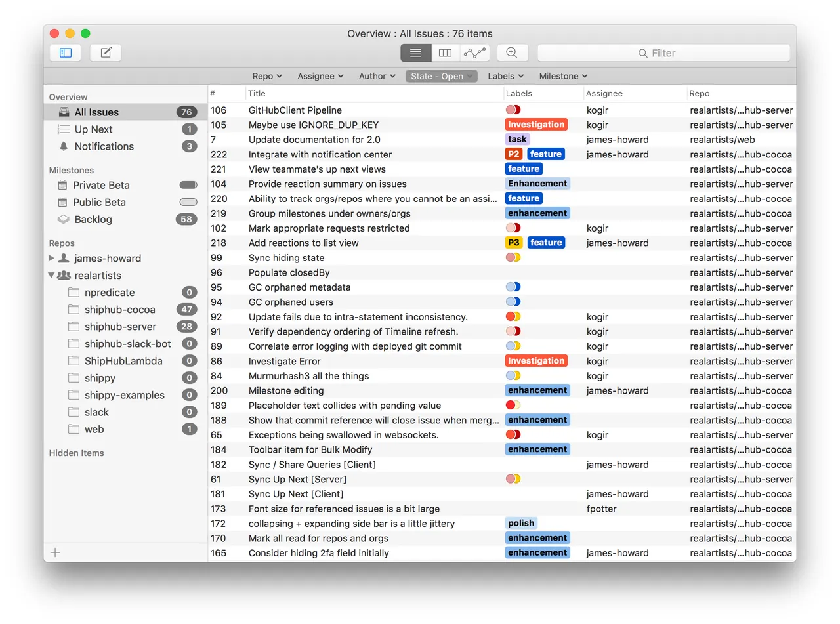Select issue 'Update documentation for 2.0'

(x=502, y=139)
